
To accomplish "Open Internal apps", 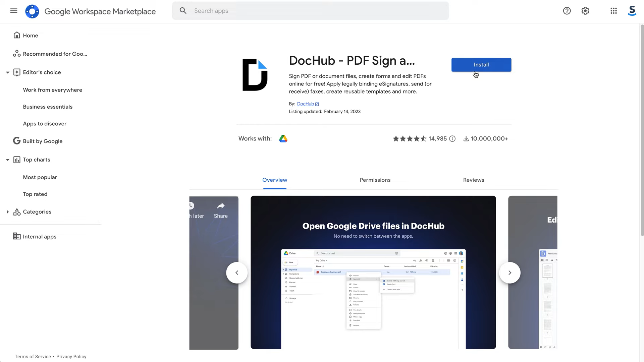I will tap(40, 237).
